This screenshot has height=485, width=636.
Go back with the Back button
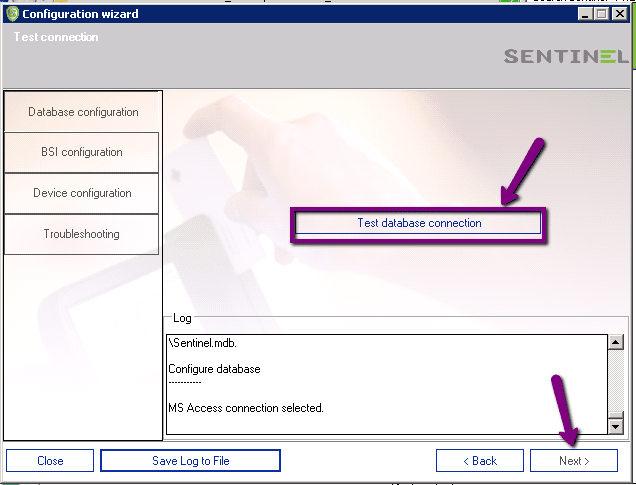[x=480, y=461]
